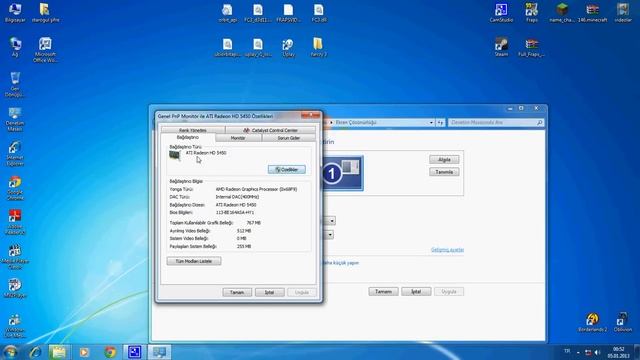Screen dimensions: 640x360
Task: Open the Sorun Gider tab
Action: coord(289,138)
